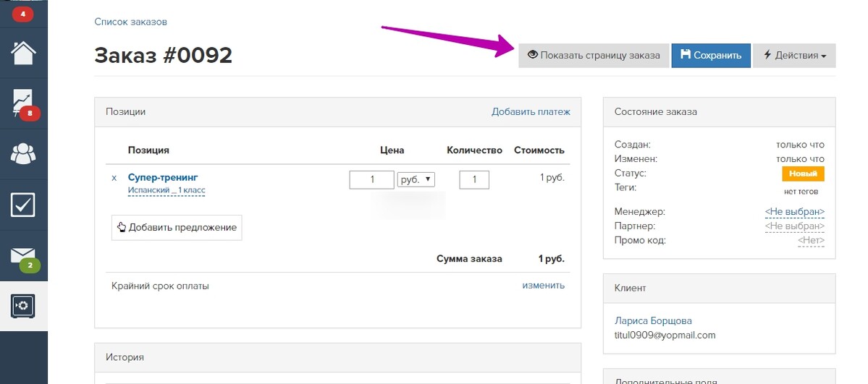Click the red notification badge showing 4
Screen dimensions: 868x384
click(x=22, y=14)
